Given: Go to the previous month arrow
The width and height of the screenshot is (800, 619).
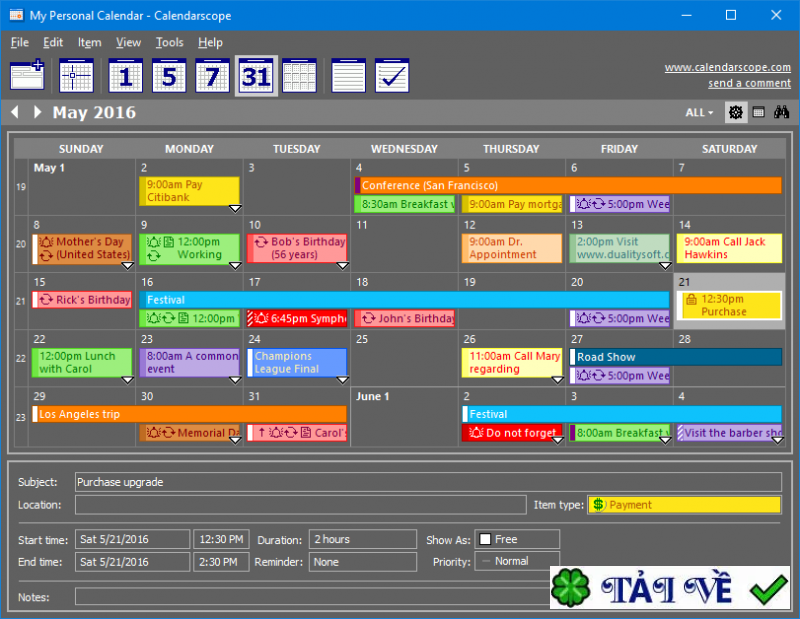Looking at the screenshot, I should [15, 112].
